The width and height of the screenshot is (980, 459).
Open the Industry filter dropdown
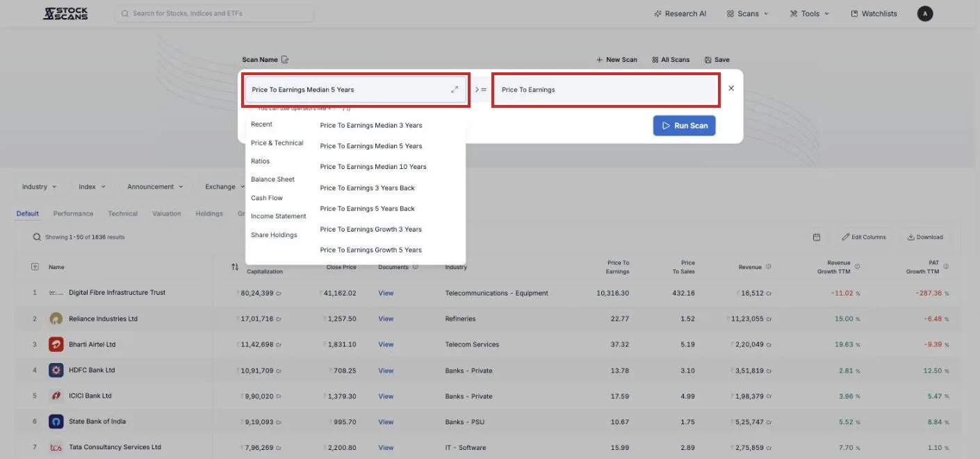pyautogui.click(x=39, y=187)
